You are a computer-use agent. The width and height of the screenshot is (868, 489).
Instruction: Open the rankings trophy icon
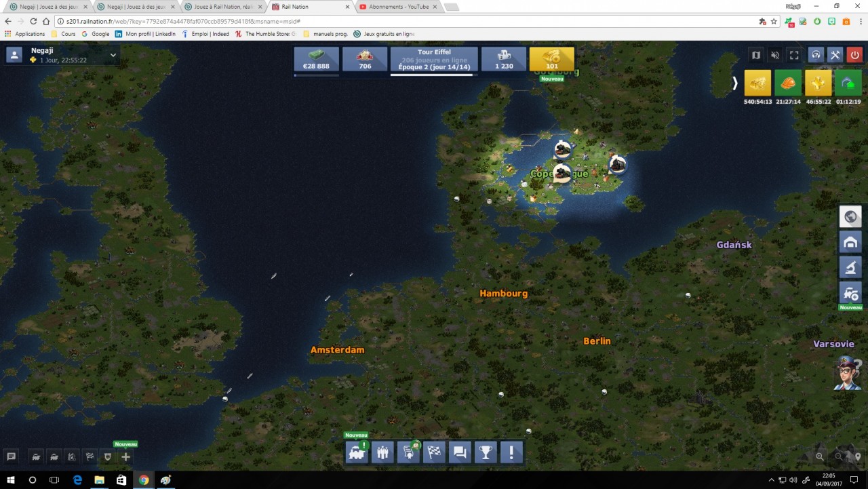pyautogui.click(x=486, y=452)
